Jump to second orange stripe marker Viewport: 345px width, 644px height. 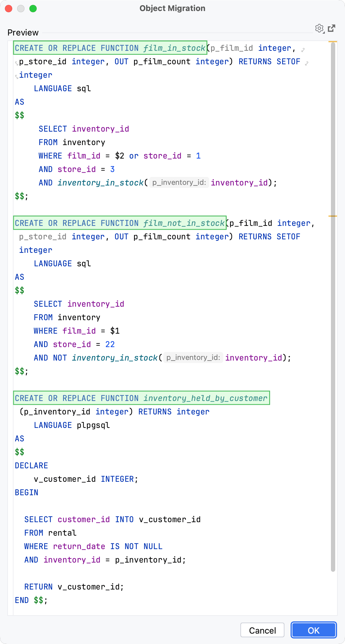coord(333,216)
